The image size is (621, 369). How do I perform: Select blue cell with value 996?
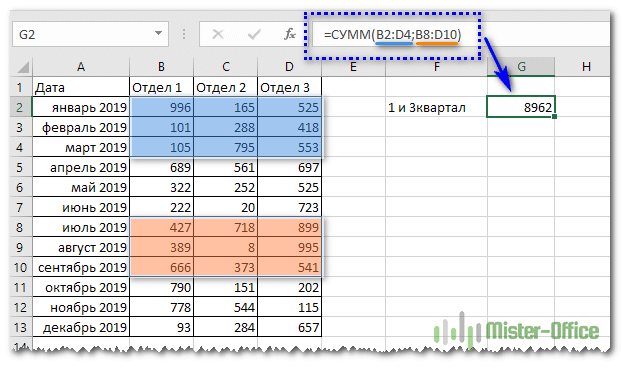pyautogui.click(x=162, y=107)
